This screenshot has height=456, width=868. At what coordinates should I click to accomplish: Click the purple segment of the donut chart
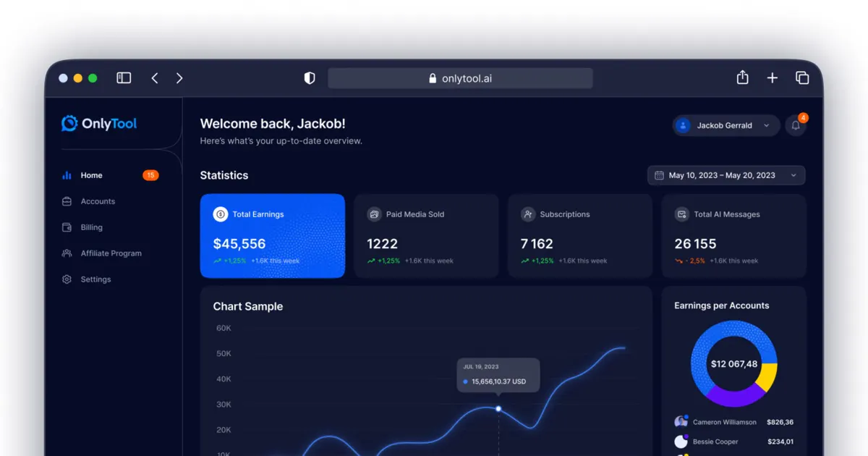tap(734, 397)
